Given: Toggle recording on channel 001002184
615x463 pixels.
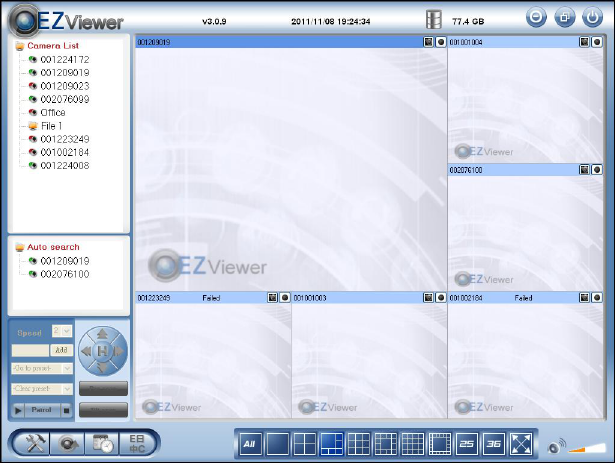Looking at the screenshot, I should pyautogui.click(x=597, y=297).
